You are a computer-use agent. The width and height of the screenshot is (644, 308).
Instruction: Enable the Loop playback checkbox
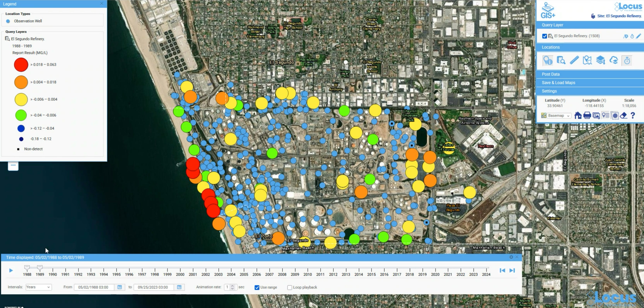(x=290, y=287)
